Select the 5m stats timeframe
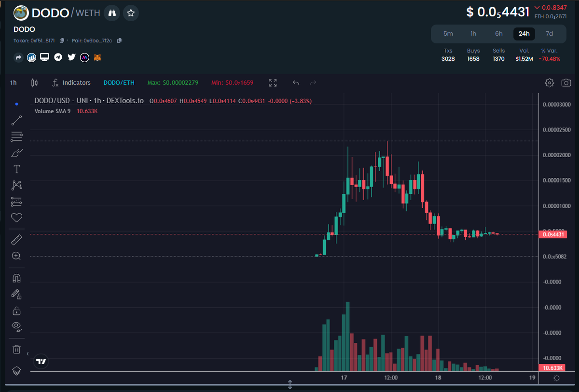This screenshot has width=579, height=392. [x=448, y=34]
